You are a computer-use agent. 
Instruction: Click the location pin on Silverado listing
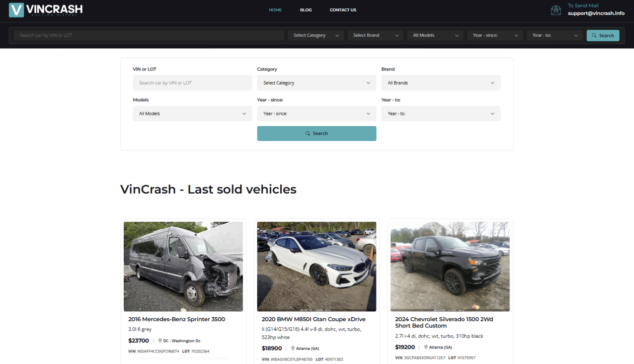[426, 347]
